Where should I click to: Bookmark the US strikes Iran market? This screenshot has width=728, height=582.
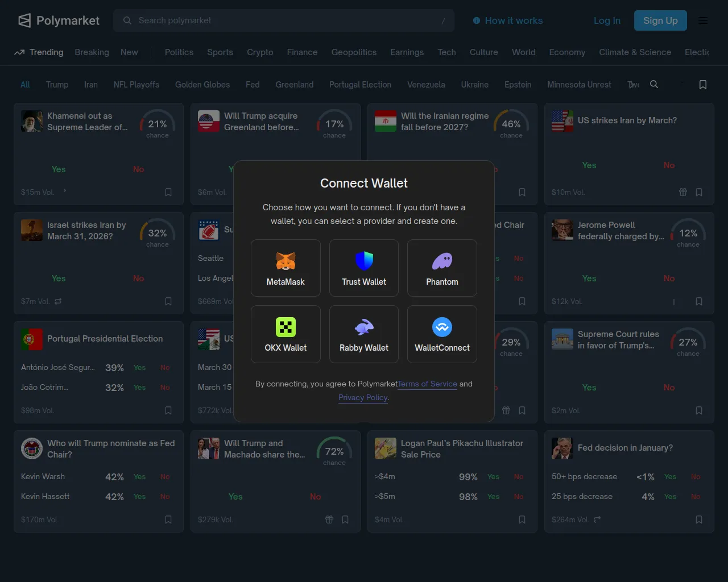699,192
